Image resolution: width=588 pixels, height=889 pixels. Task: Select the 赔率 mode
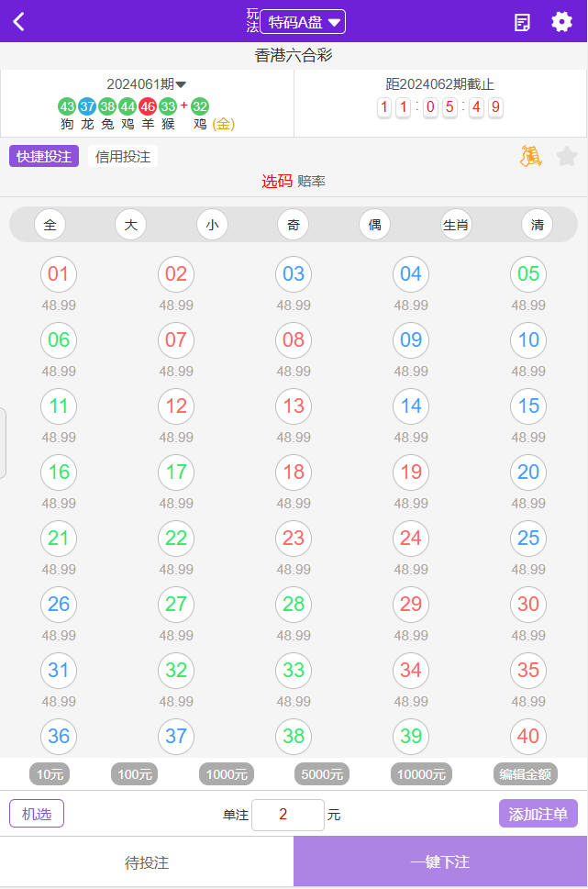pos(311,182)
